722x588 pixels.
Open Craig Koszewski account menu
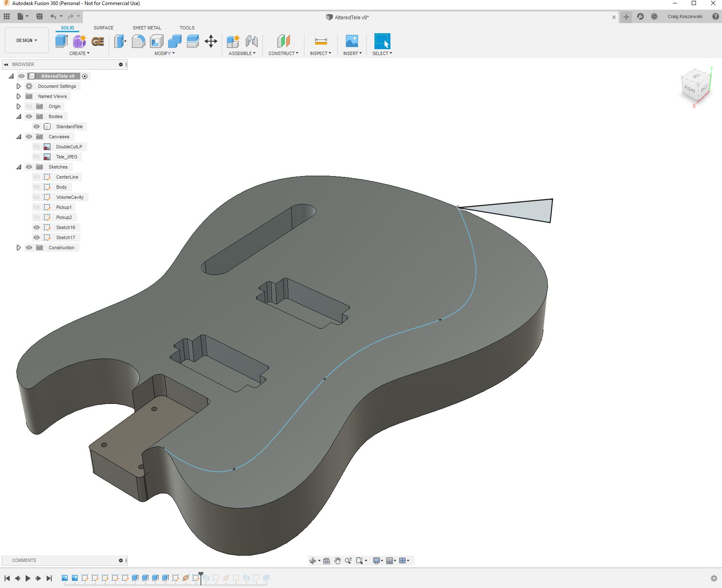coord(685,16)
